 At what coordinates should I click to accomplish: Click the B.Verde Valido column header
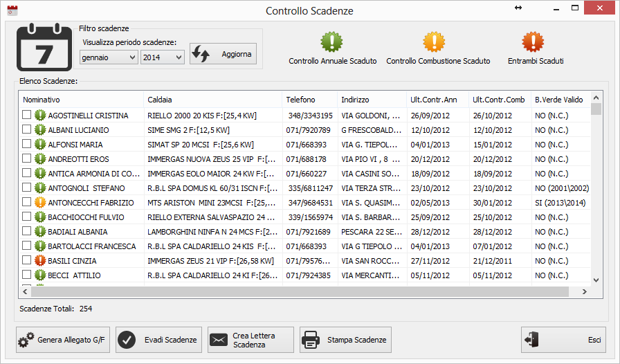[x=560, y=100]
